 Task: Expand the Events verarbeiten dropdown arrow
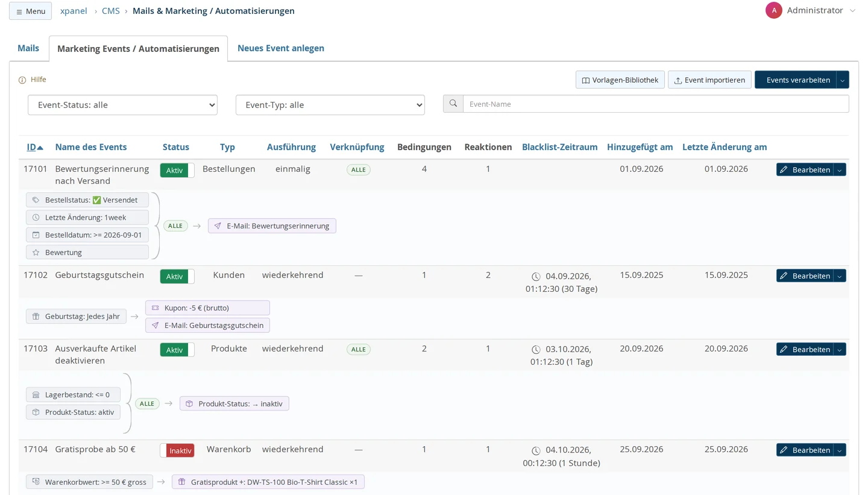click(843, 80)
